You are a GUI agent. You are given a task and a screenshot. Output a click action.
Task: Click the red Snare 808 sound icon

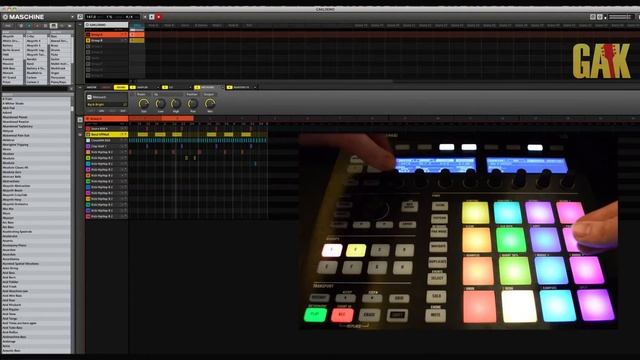pos(88,129)
